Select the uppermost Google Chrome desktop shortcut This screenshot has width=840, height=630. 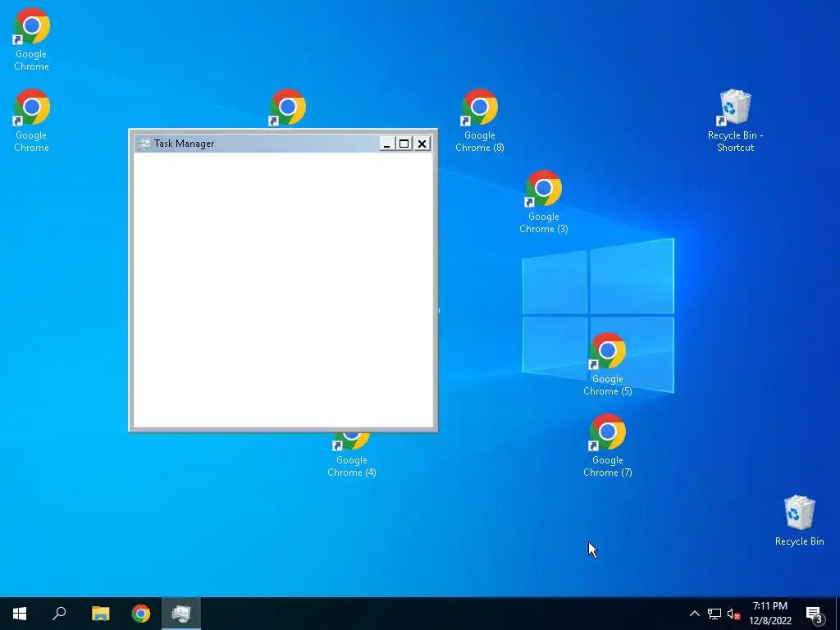pos(31,39)
